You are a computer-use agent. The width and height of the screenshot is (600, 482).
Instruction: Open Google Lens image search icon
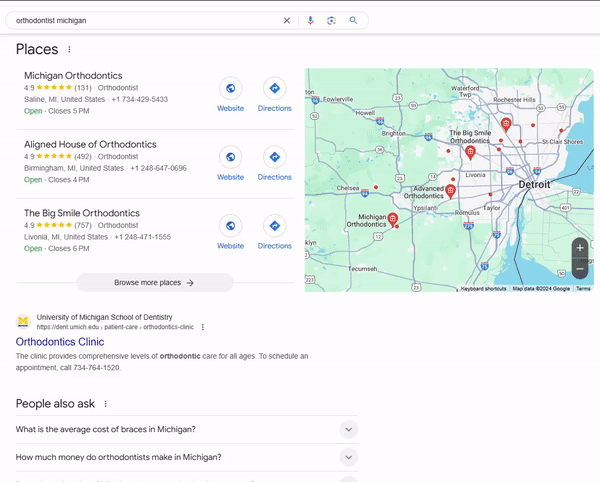tap(331, 21)
